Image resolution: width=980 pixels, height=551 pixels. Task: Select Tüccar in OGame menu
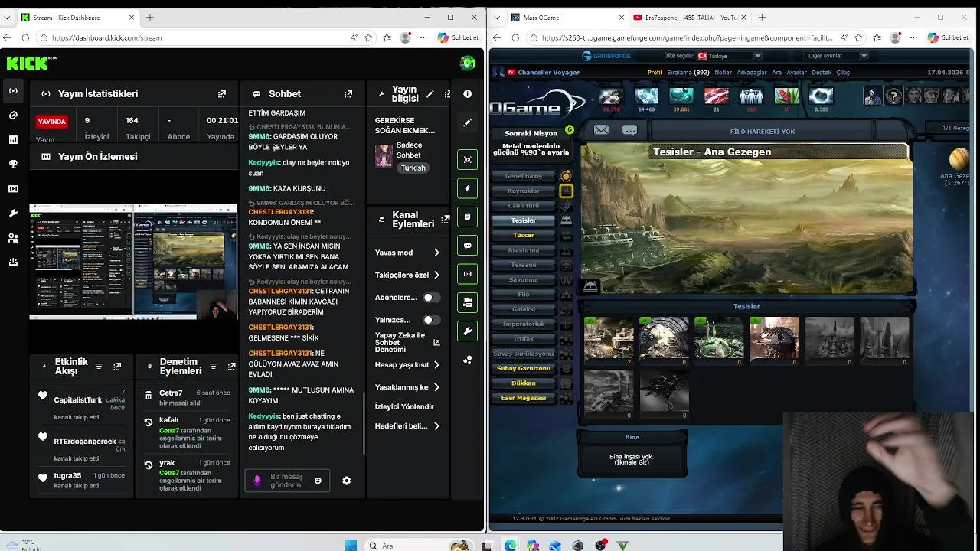pyautogui.click(x=524, y=235)
